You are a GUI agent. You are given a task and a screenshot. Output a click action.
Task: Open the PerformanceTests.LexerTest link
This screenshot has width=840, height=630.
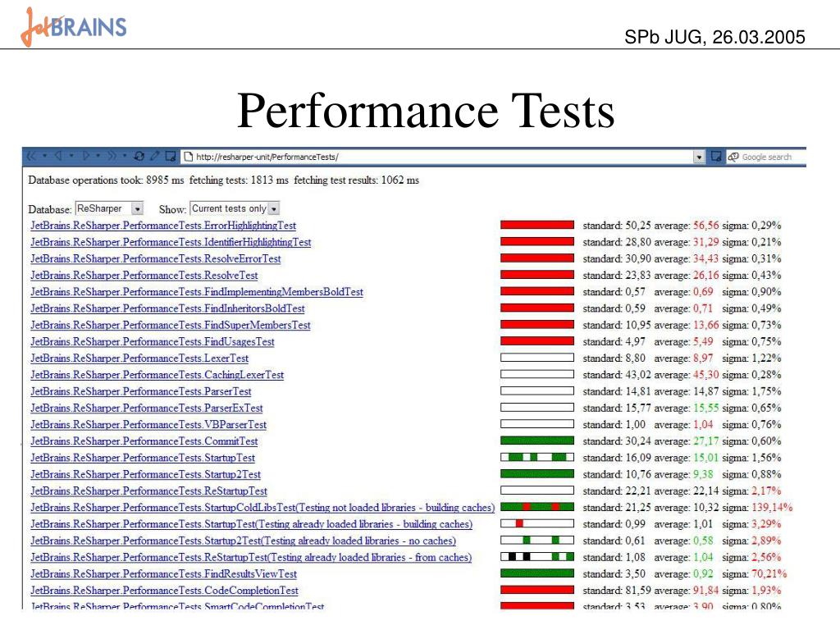coord(139,358)
